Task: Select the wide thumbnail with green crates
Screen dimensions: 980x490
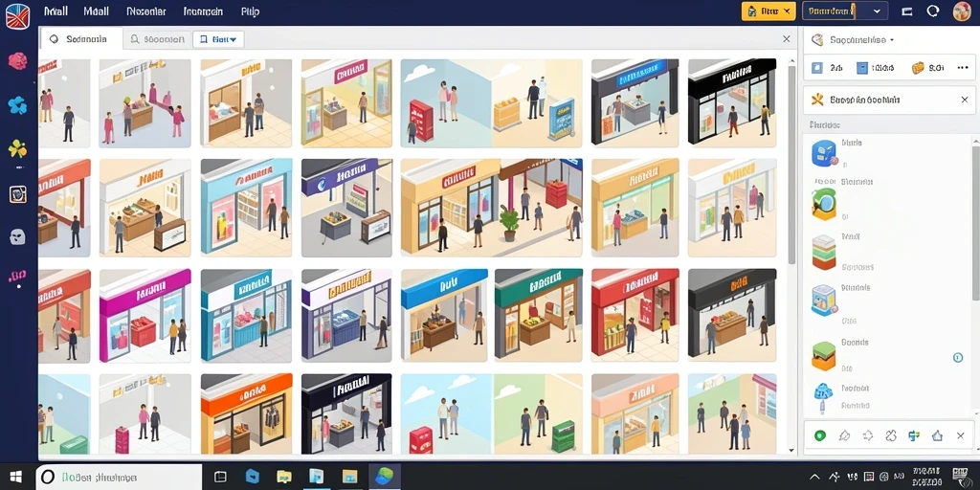Action: point(491,413)
